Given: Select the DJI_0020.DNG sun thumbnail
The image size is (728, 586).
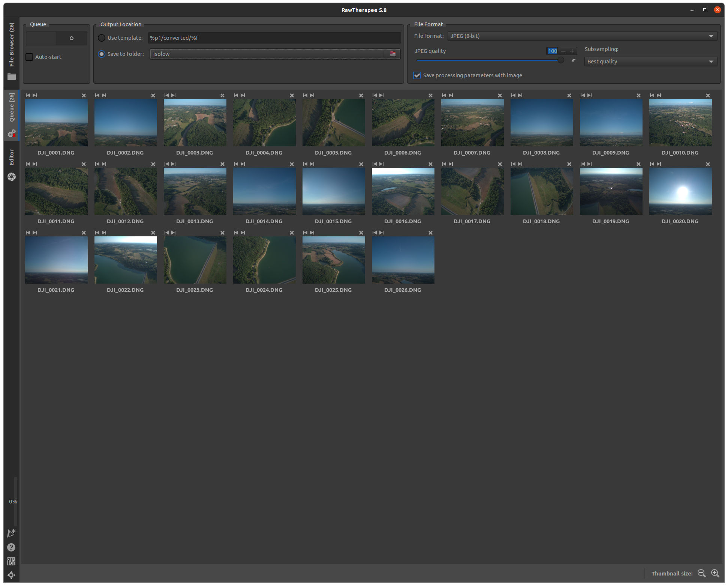Looking at the screenshot, I should tap(680, 191).
